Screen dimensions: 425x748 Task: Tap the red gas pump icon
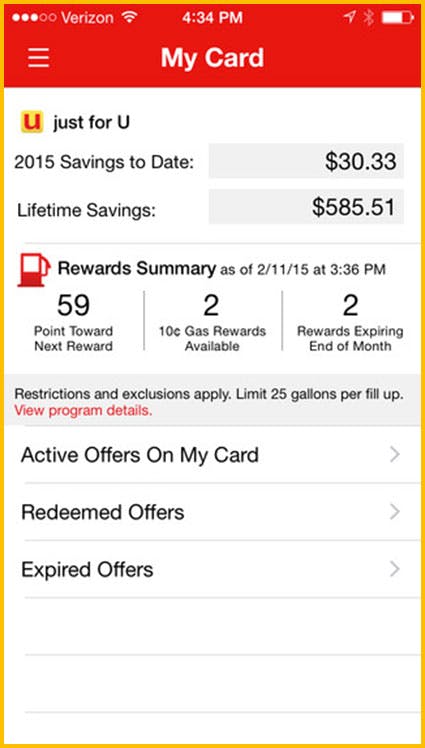(x=33, y=270)
